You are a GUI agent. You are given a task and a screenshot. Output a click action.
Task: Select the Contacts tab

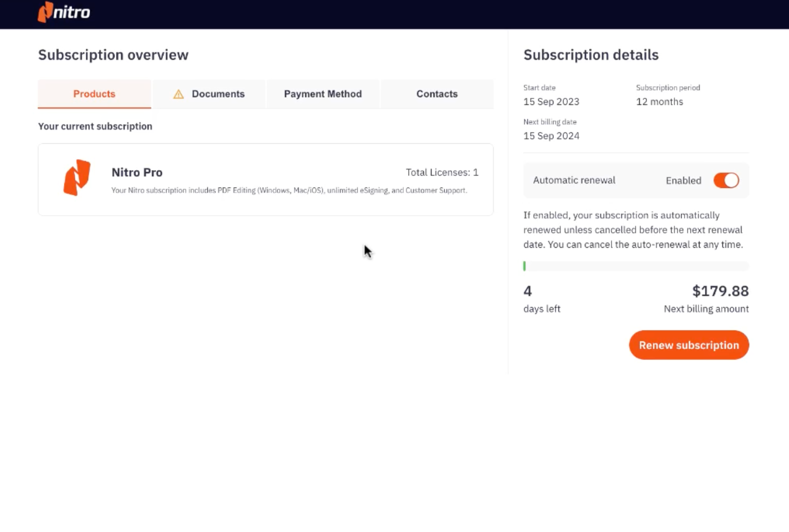click(x=437, y=94)
